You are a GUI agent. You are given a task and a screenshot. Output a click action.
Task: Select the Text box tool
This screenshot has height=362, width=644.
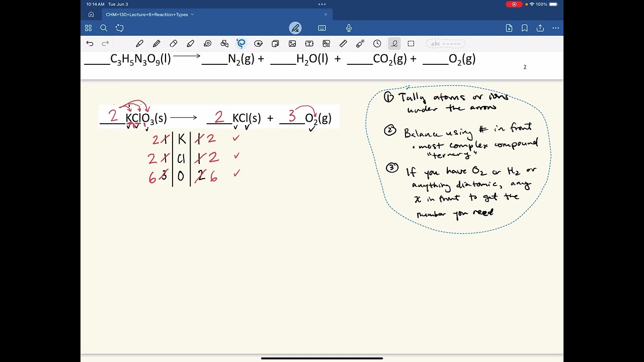coord(309,44)
